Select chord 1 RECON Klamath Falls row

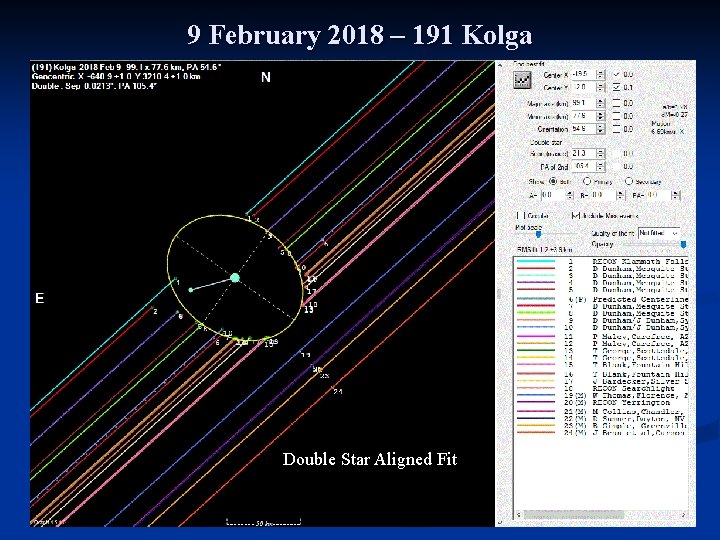601,261
